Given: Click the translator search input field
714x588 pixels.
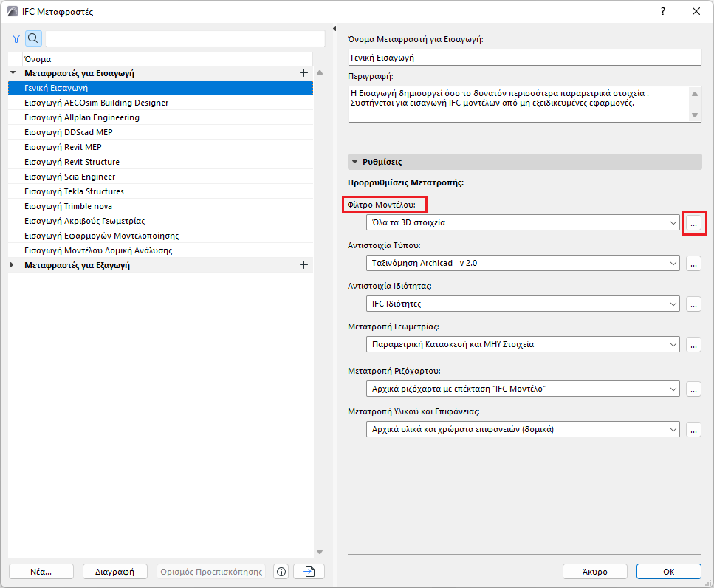Looking at the screenshot, I should click(x=185, y=38).
